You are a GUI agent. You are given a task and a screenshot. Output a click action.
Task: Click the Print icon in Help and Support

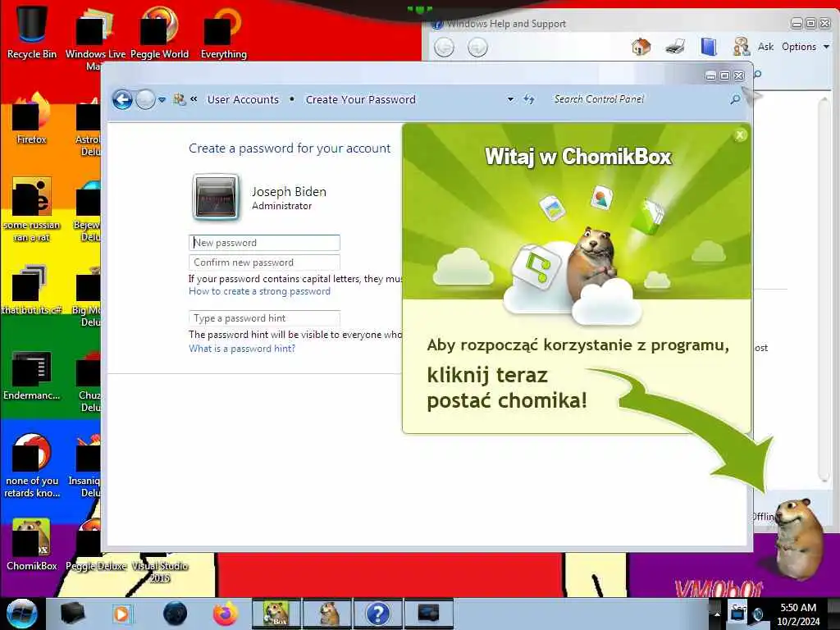click(x=675, y=47)
